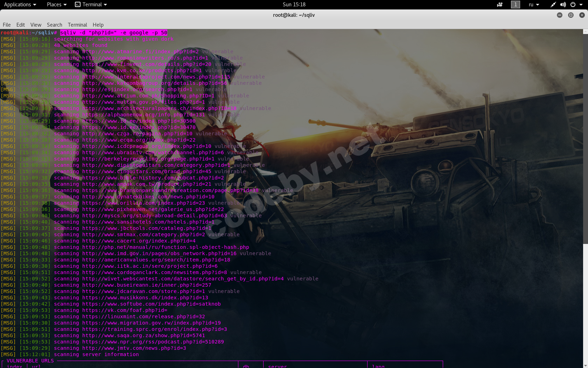Click the window title root@kali: ~/sqliv
588x368 pixels.
(294, 15)
